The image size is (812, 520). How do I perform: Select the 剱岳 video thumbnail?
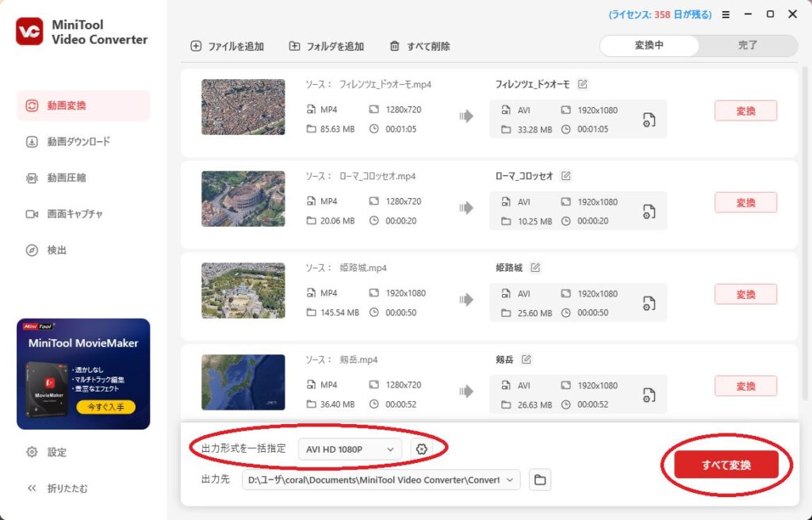pos(243,382)
